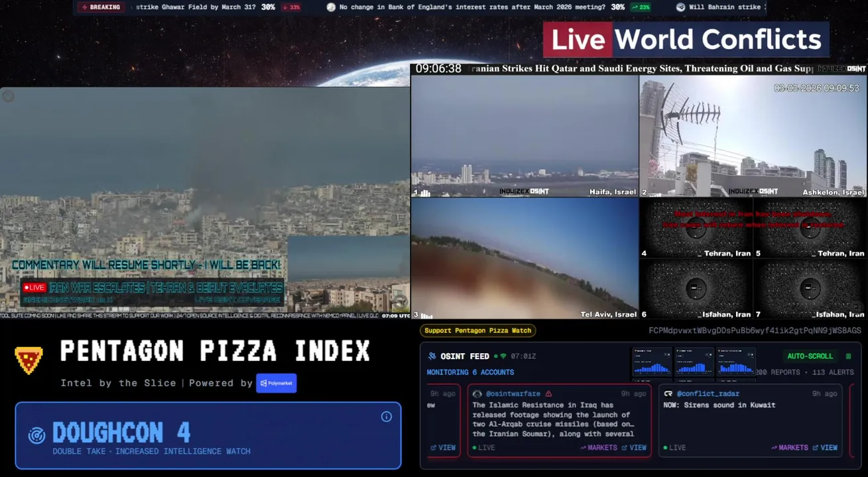The image size is (868, 477).
Task: Click the Iran War Escalates stream title
Action: click(x=166, y=288)
